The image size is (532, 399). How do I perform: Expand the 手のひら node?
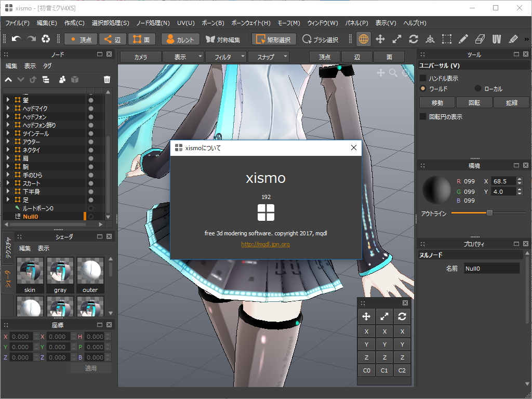(8, 175)
